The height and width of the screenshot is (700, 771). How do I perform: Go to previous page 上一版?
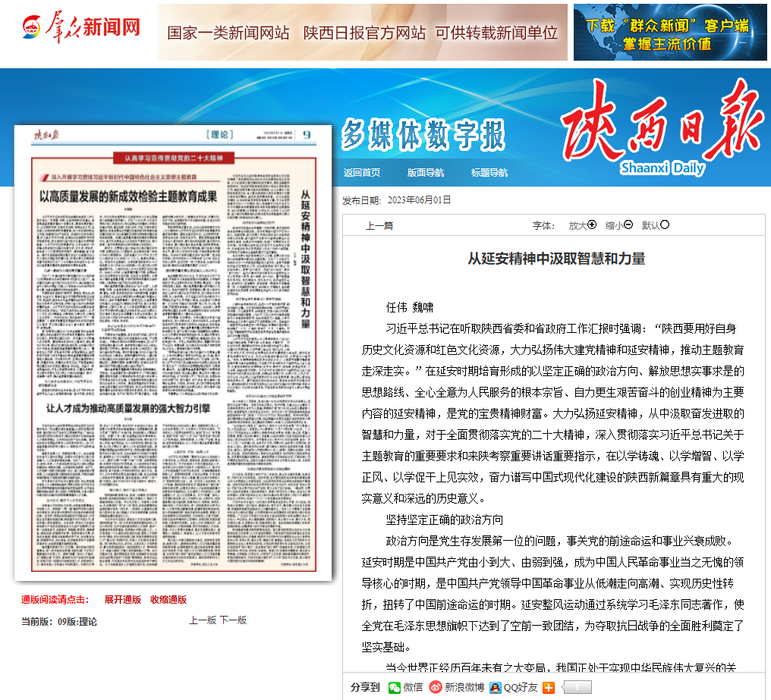tap(203, 620)
